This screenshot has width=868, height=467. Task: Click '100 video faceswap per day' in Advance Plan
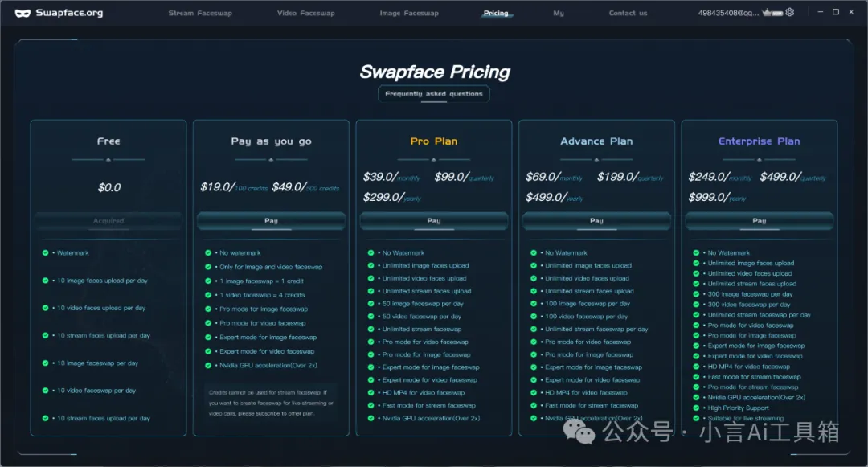tap(586, 317)
